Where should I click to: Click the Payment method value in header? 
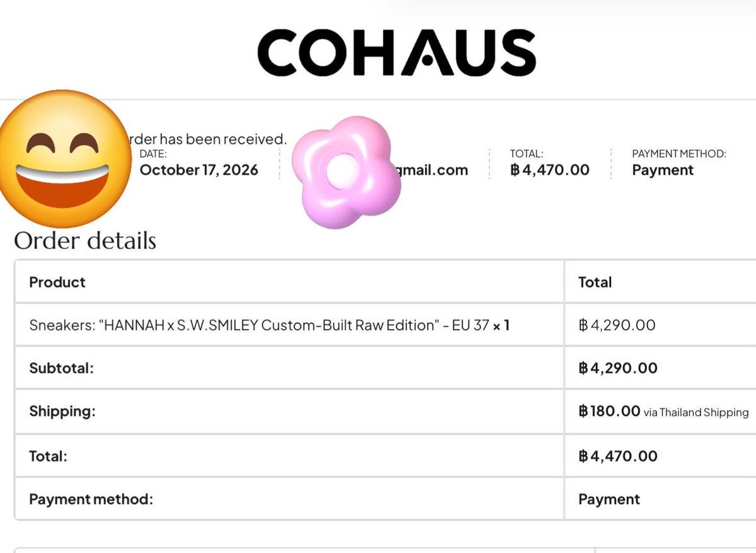pos(663,170)
